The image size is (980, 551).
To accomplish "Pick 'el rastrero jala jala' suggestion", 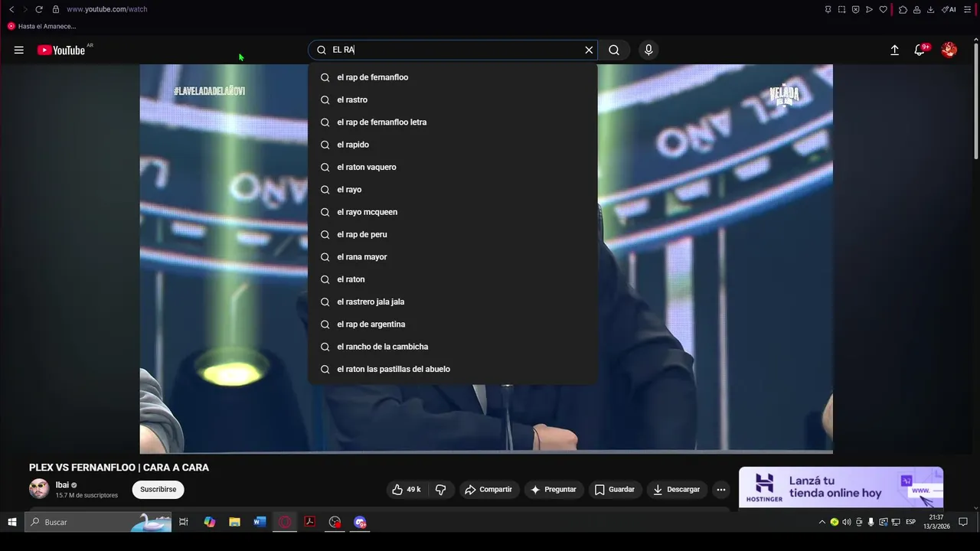I will [x=452, y=302].
